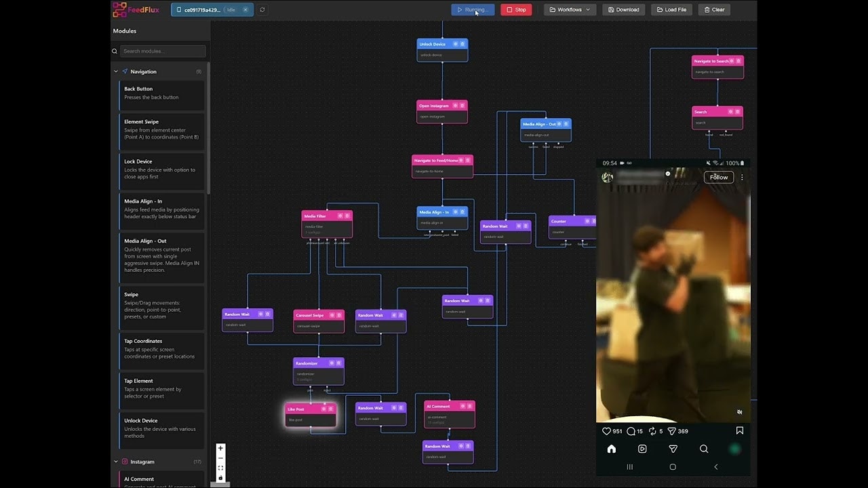
Task: Fit the workflow view to screen
Action: 220,468
